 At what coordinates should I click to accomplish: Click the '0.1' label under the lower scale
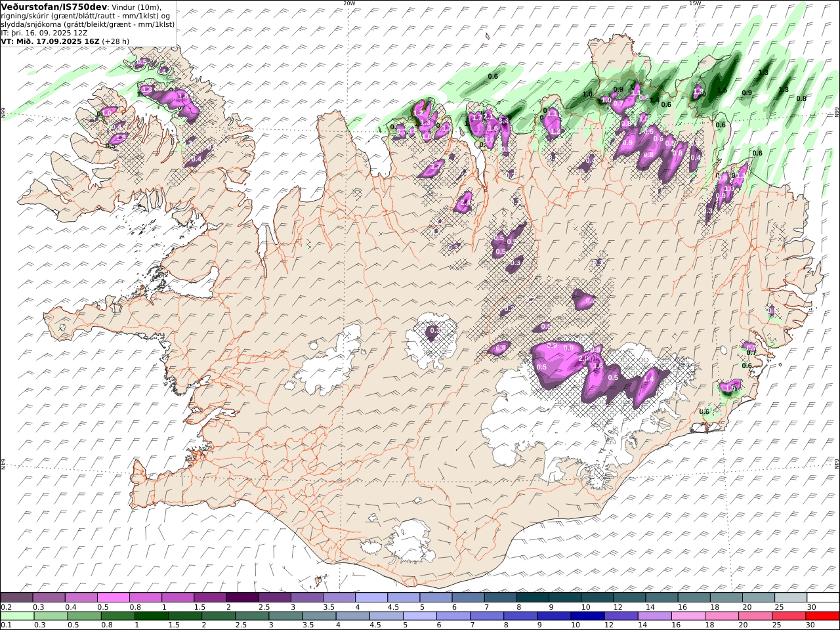[x=5, y=625]
